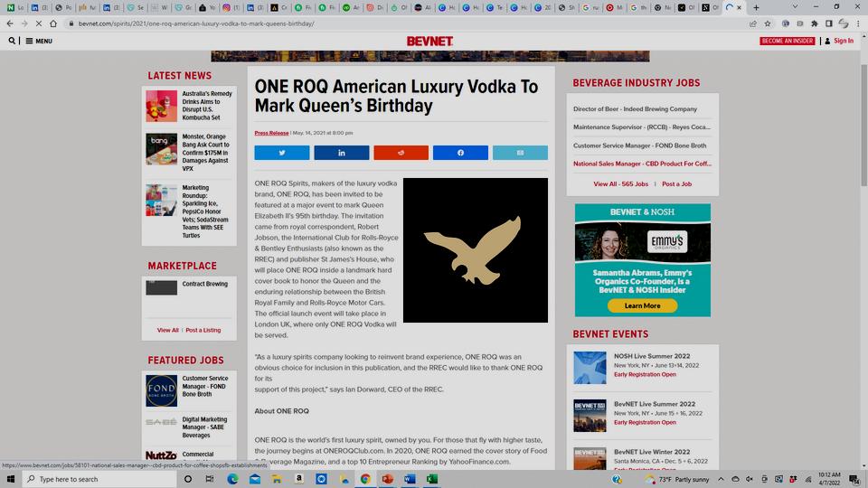Screen dimensions: 868x488
Task: Click the taskbar search box
Action: [99, 479]
